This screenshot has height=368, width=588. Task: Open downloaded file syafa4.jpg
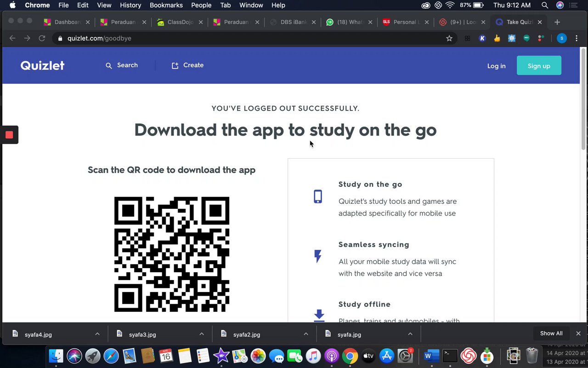point(38,334)
